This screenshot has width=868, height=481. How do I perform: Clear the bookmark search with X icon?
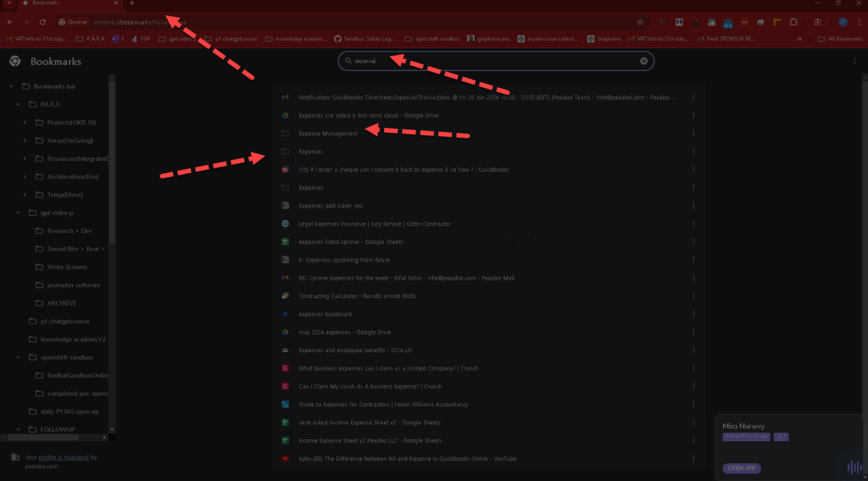[x=643, y=61]
